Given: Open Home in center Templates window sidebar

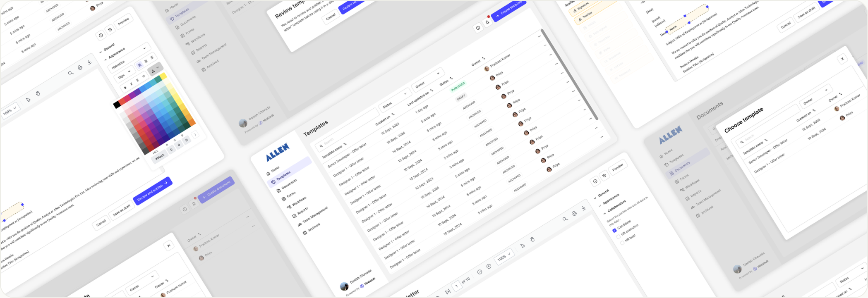Looking at the screenshot, I should [x=273, y=171].
